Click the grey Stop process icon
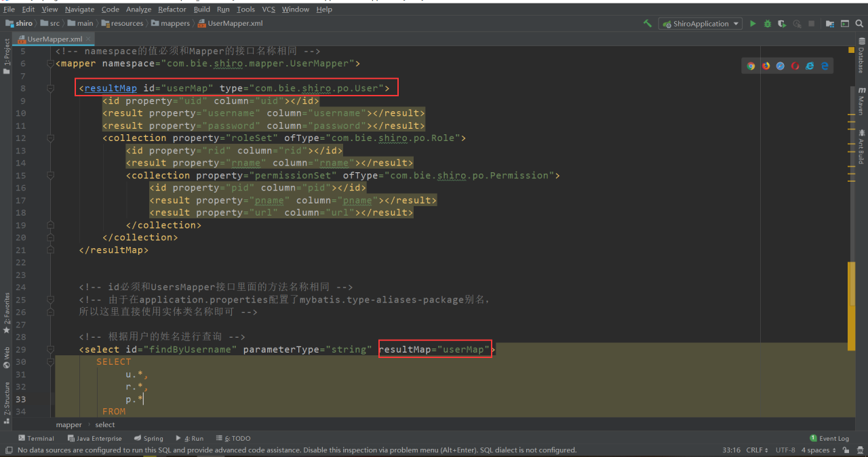Viewport: 868px width, 457px height. tap(811, 23)
